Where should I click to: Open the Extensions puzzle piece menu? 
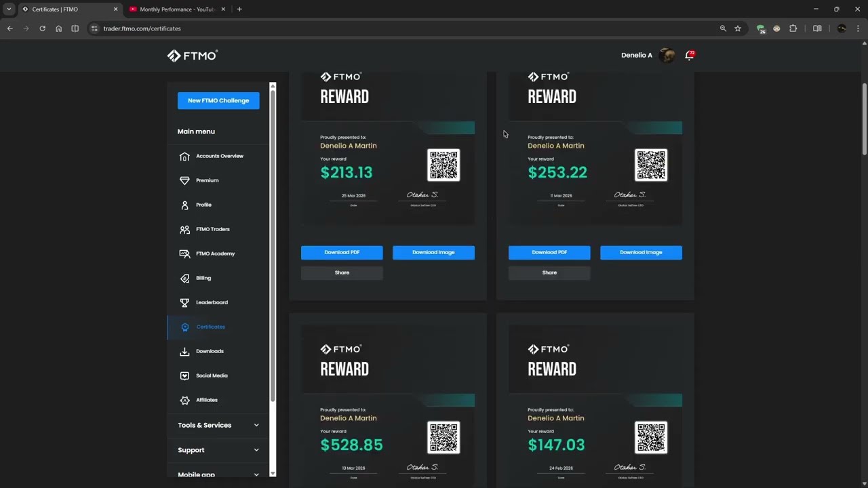tap(793, 28)
